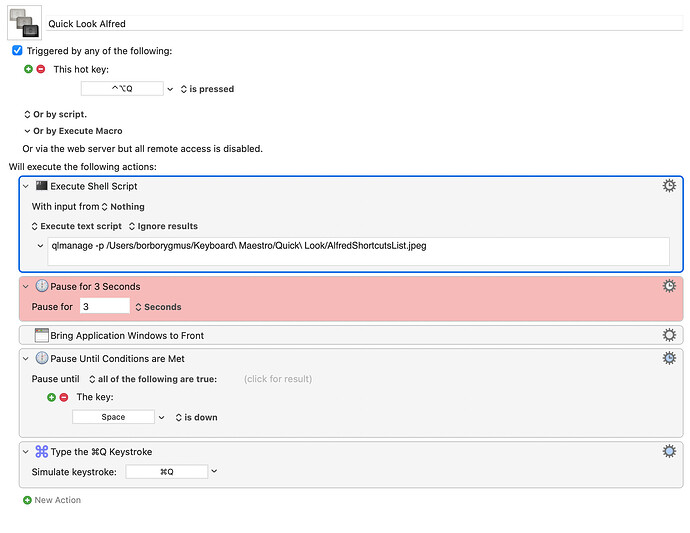Click the Pause Until Conditions clock icon

[x=42, y=358]
